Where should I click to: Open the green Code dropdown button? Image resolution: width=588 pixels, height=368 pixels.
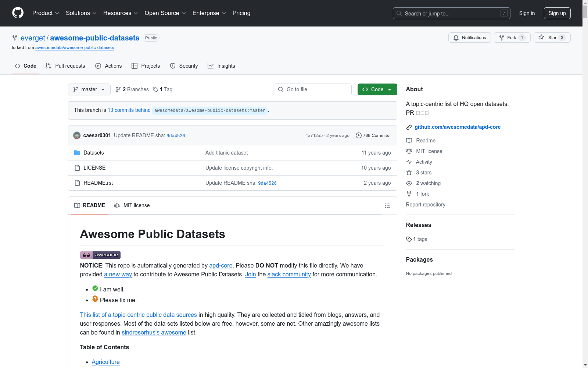(x=377, y=89)
